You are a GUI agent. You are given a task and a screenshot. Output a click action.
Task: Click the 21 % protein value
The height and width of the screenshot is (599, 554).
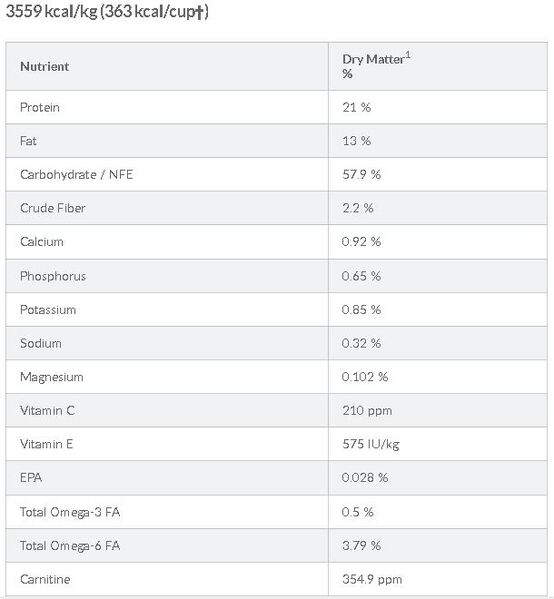pyautogui.click(x=356, y=107)
